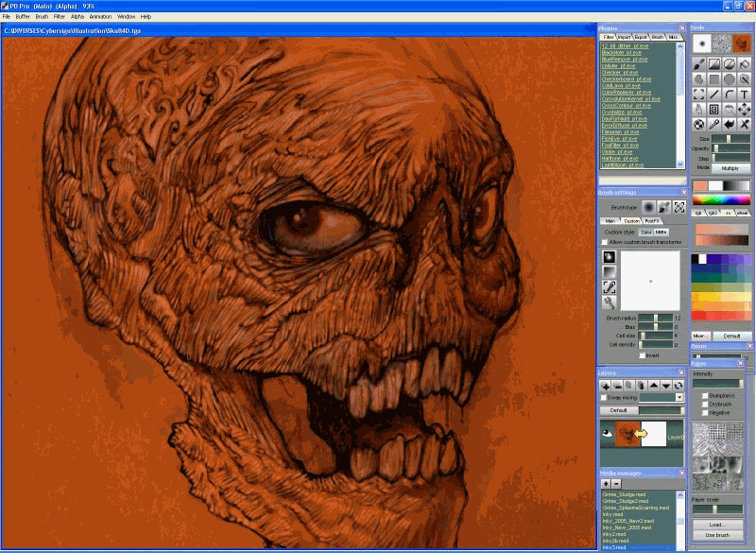Click scroll down arrow in Plugins list
Image resolution: width=756 pixels, height=553 pixels.
tap(680, 164)
